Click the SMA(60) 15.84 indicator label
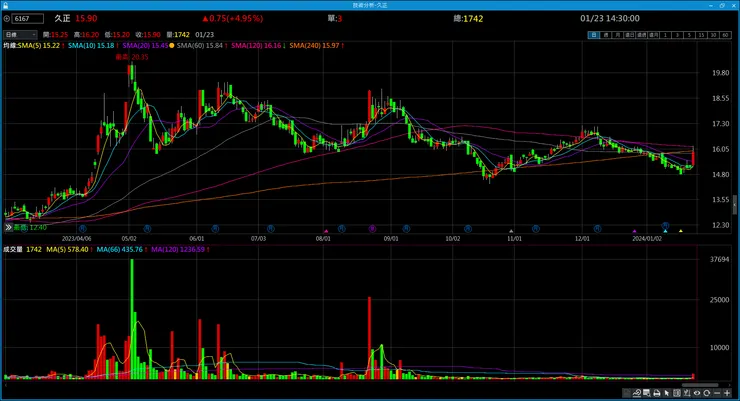The image size is (740, 401). tap(200, 46)
